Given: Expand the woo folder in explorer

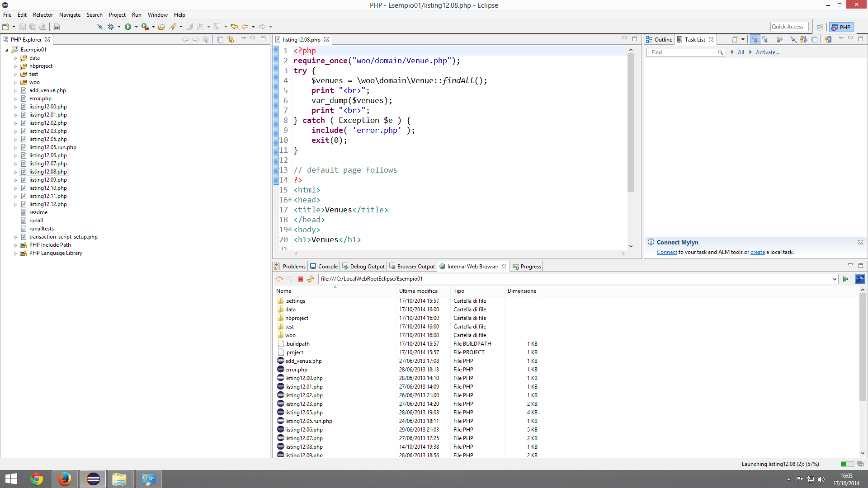Looking at the screenshot, I should pos(15,83).
